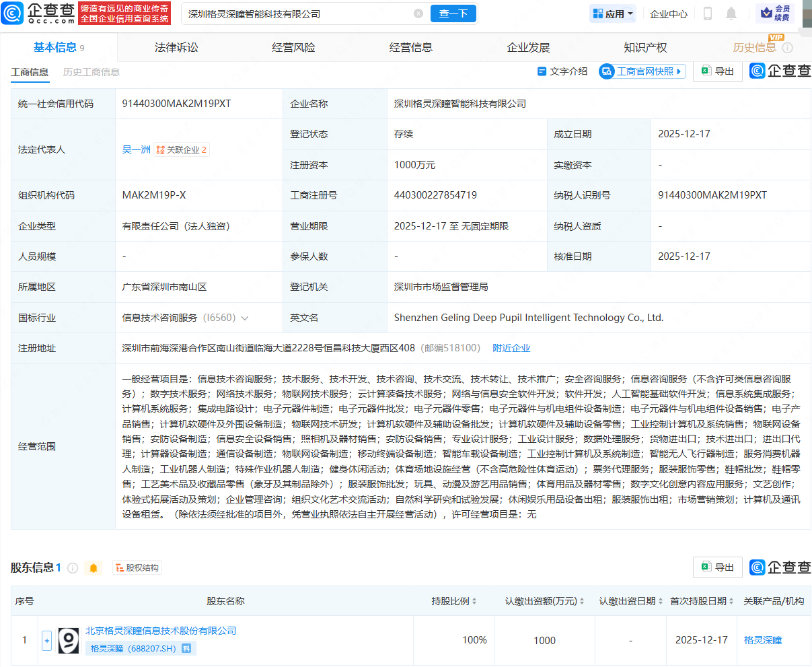The height and width of the screenshot is (667, 812).
Task: Switch to the 历史工商信息 tab
Action: [91, 71]
